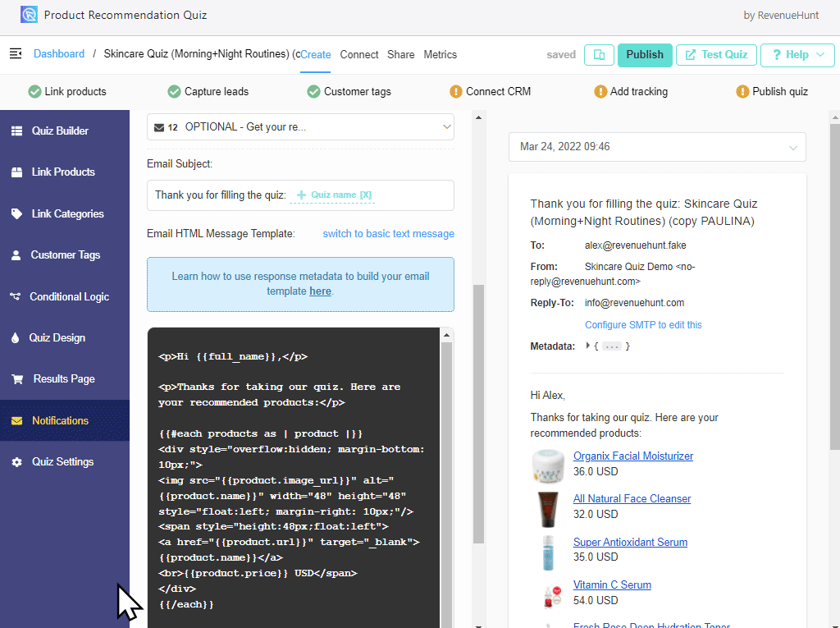
Task: Click the Quiz Design droplet icon
Action: coord(15,338)
